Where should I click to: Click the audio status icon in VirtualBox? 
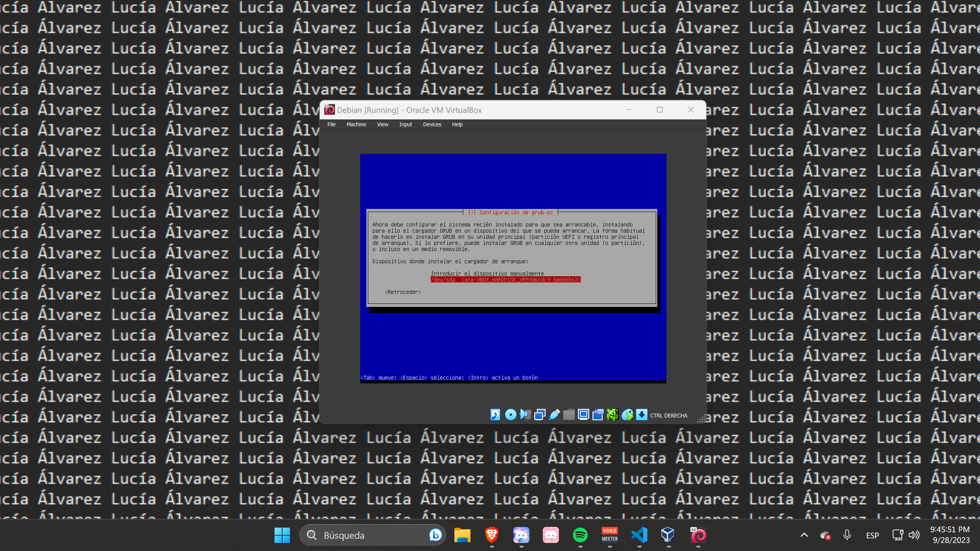click(x=525, y=414)
